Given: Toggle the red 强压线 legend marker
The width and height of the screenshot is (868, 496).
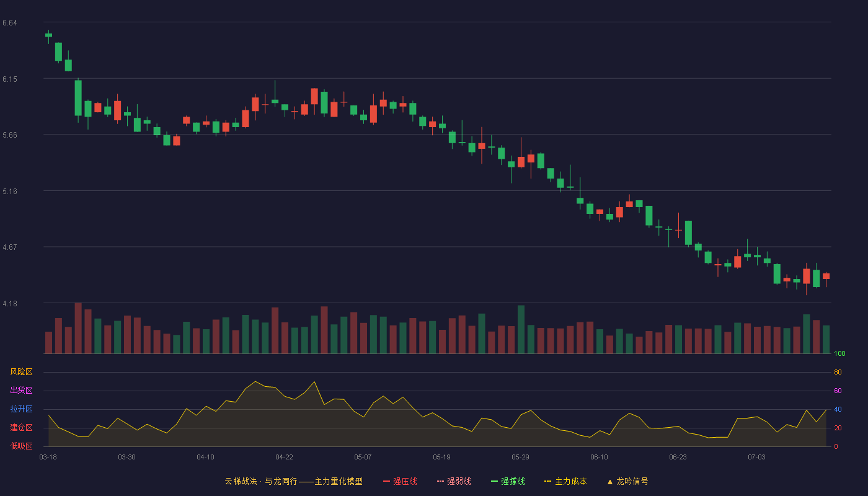Looking at the screenshot, I should coord(386,481).
